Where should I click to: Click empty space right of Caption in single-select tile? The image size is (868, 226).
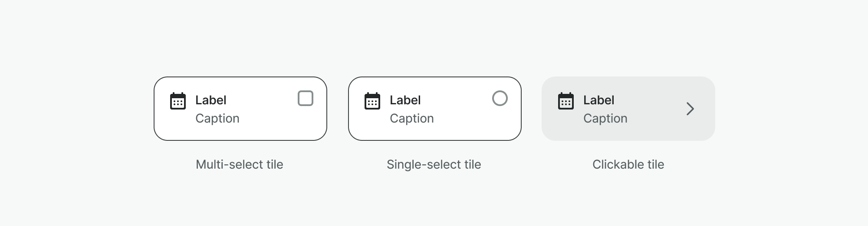468,119
